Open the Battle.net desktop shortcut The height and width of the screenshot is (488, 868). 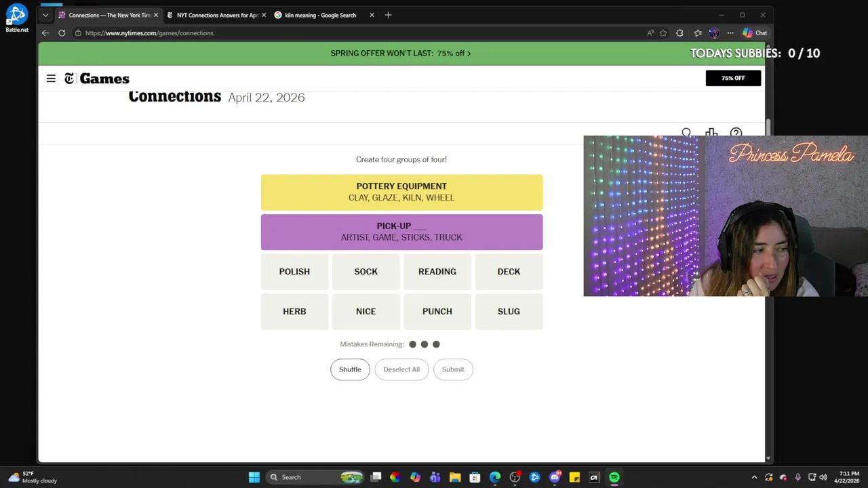[x=16, y=18]
